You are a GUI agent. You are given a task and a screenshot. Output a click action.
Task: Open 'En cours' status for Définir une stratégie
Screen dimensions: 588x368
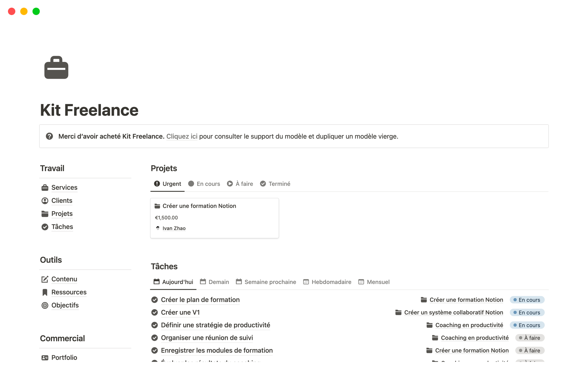click(x=527, y=325)
